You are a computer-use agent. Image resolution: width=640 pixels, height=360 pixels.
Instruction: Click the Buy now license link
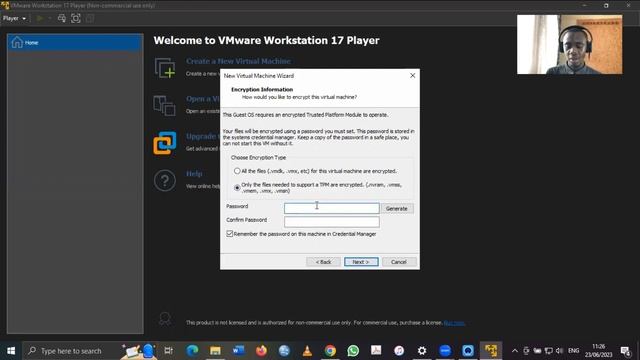[454, 323]
